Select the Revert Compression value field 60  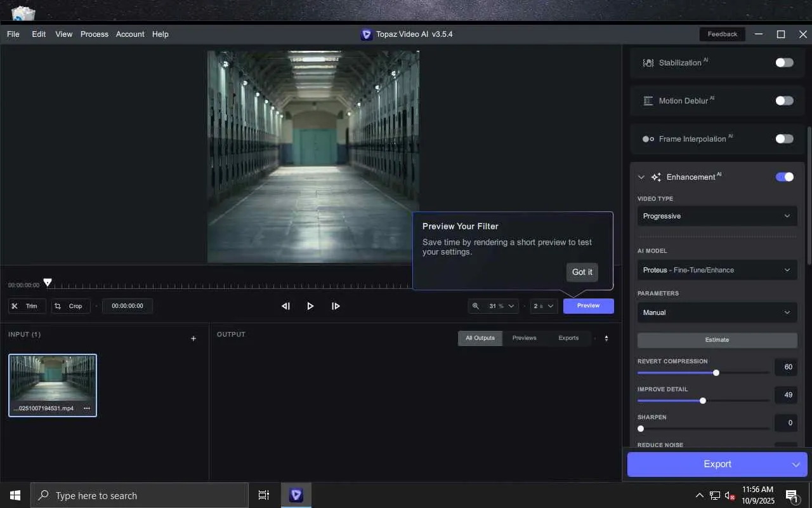785,367
